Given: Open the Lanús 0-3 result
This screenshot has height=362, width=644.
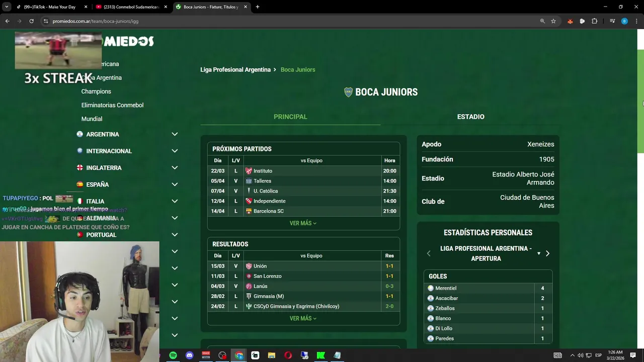Looking at the screenshot, I should tap(303, 286).
